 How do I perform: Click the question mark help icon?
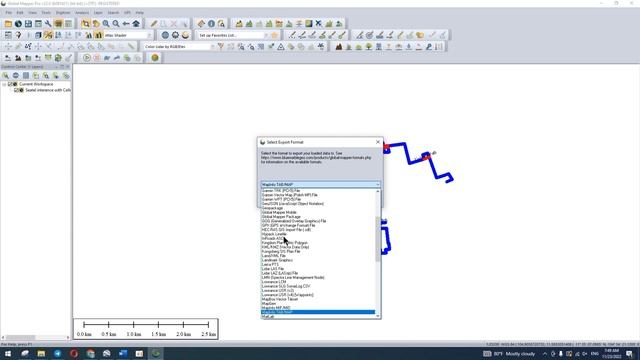(x=18, y=35)
